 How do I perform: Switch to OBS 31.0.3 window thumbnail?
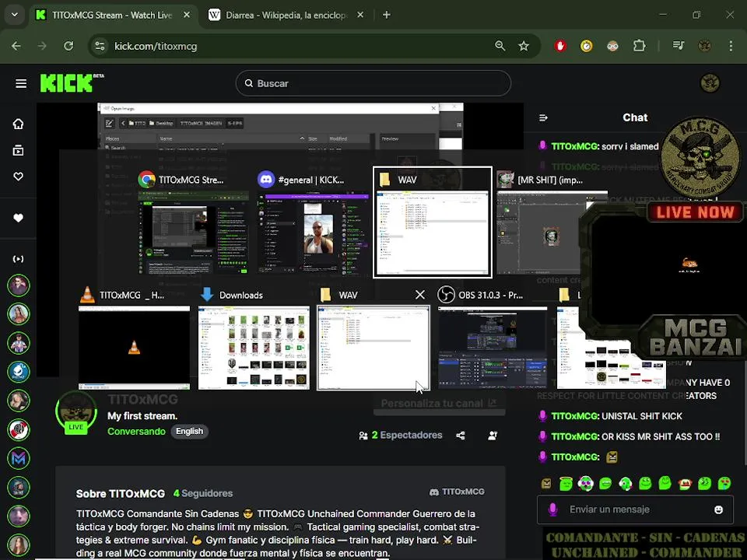pyautogui.click(x=493, y=338)
